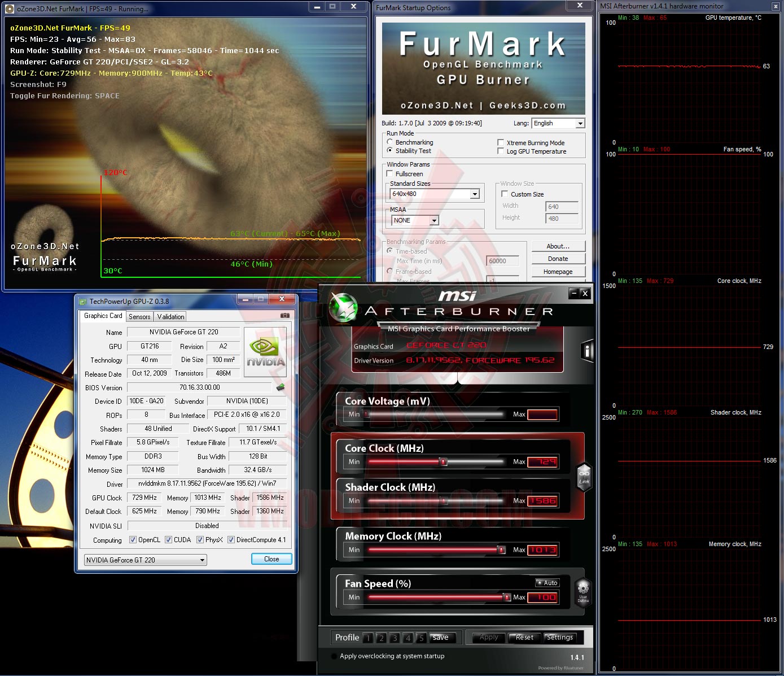Viewport: 784px width, 676px height.
Task: Open the MSAA dropdown set to NONE
Action: 415,220
